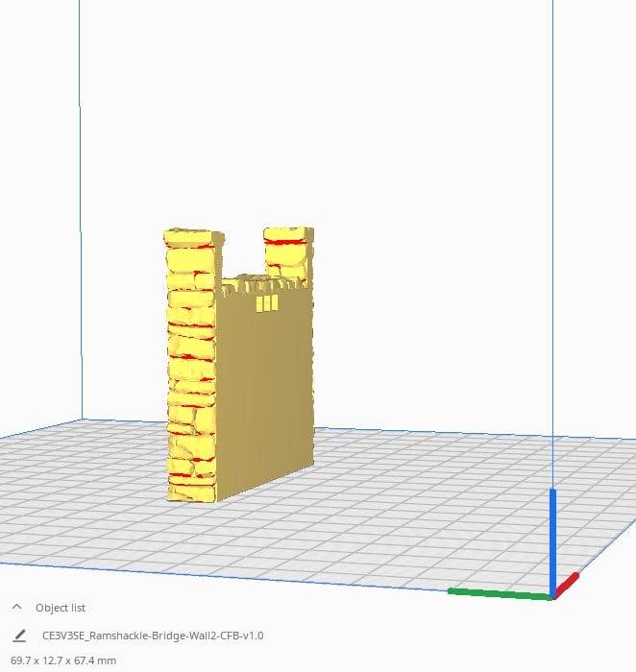The image size is (636, 672).
Task: Select CE3V3SE_Ramshackle-Bridge-Wall2-CFB-v1.0 object entry
Action: [153, 636]
